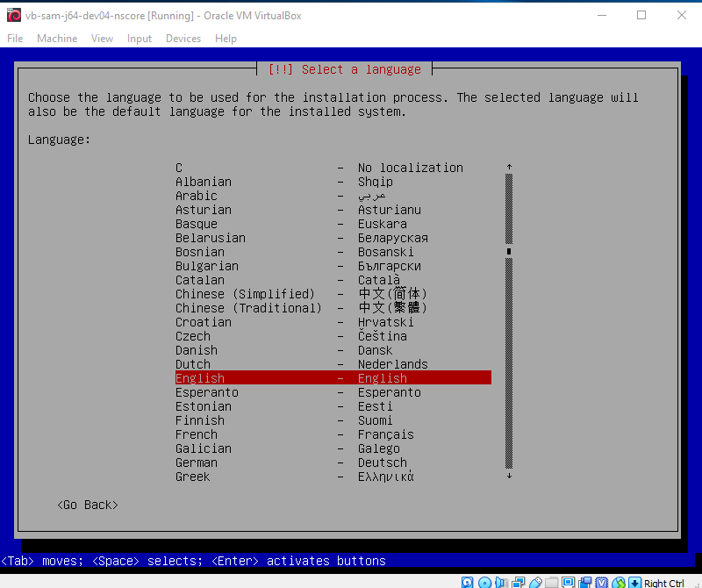Screen dimensions: 702x588
Task: Click the video recording status icon
Action: 584,582
